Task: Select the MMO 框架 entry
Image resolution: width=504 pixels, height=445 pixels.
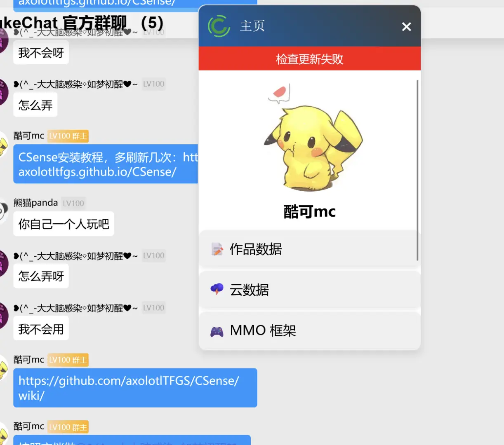Action: pyautogui.click(x=309, y=330)
